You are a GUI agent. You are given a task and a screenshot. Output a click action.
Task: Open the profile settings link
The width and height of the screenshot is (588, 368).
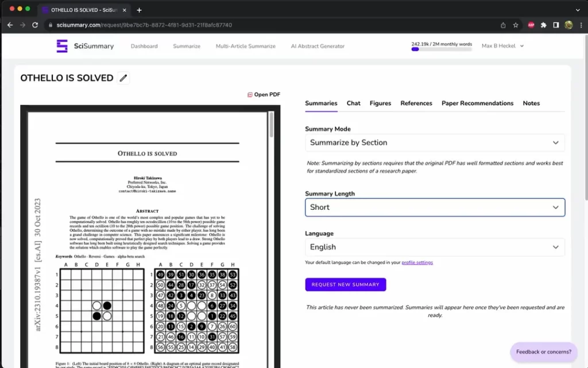point(417,262)
